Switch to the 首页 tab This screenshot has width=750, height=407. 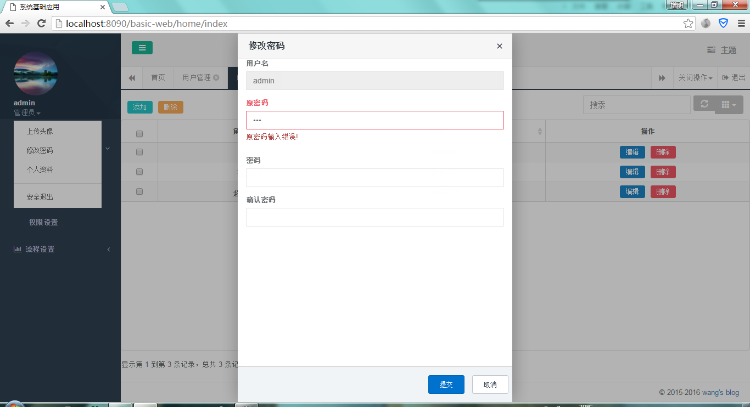(x=158, y=77)
